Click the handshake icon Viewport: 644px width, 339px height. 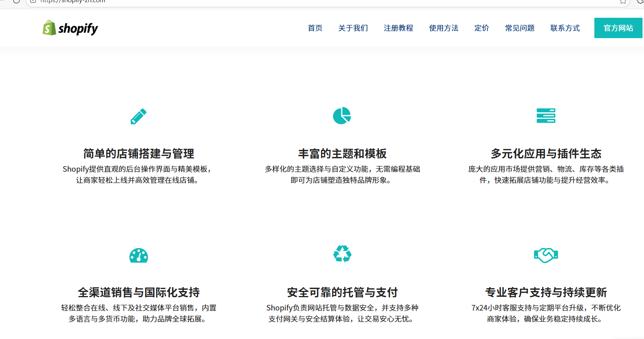click(x=546, y=255)
